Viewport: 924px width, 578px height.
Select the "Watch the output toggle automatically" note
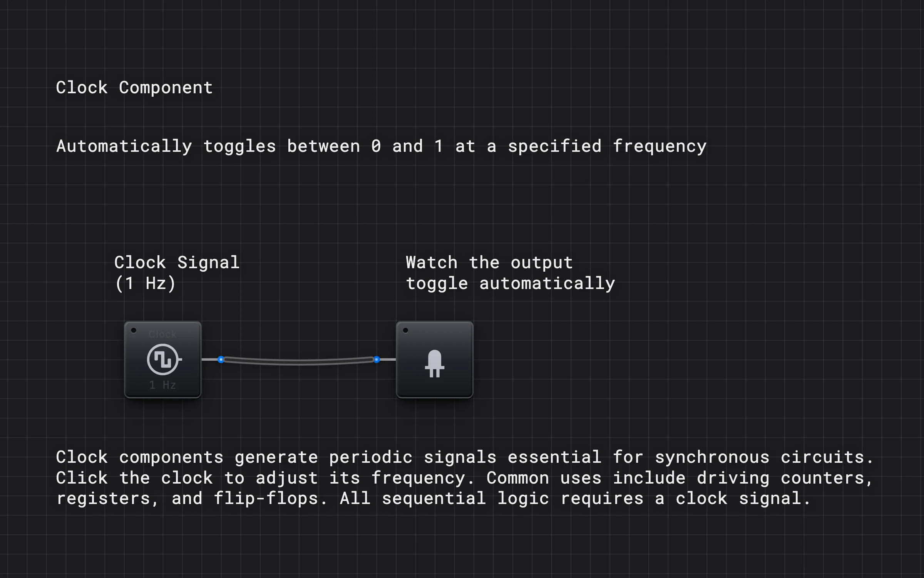[x=511, y=273]
